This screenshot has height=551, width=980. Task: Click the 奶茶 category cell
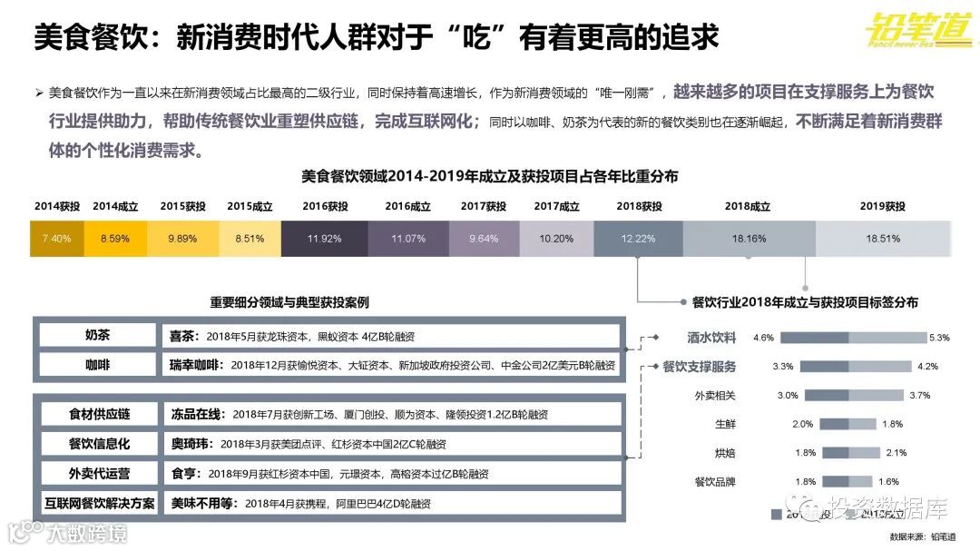pyautogui.click(x=97, y=335)
